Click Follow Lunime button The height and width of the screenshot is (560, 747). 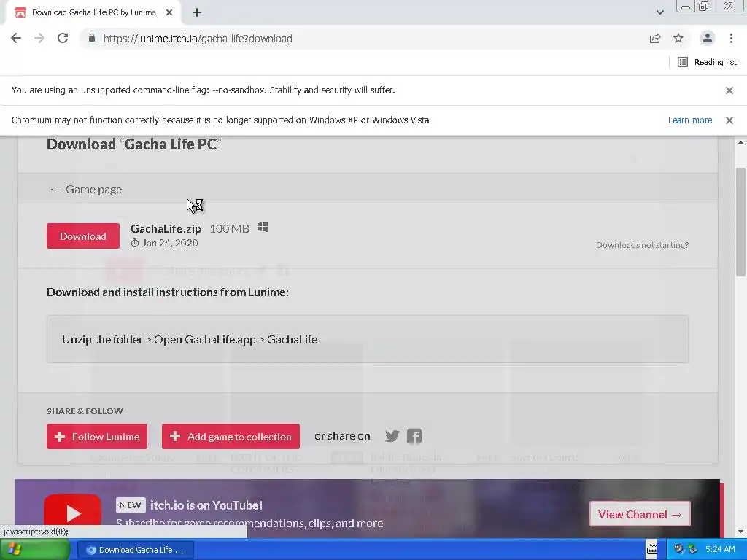[97, 436]
